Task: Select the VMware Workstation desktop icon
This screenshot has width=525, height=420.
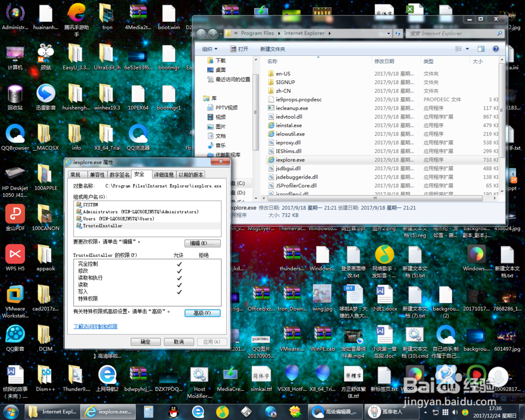Action: coord(15,302)
